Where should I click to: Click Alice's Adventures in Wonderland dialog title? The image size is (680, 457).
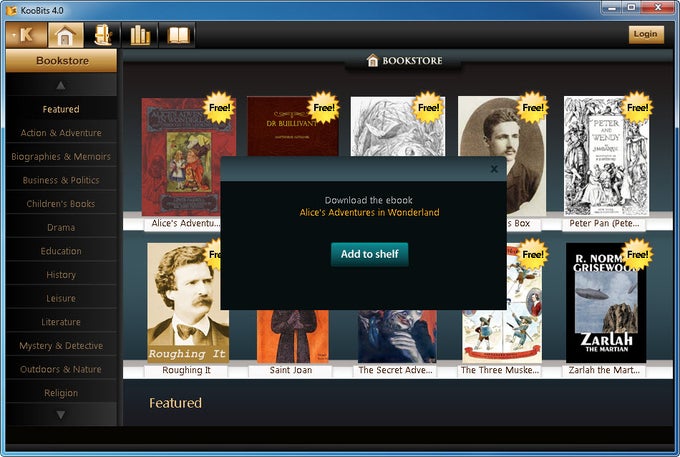coord(369,212)
